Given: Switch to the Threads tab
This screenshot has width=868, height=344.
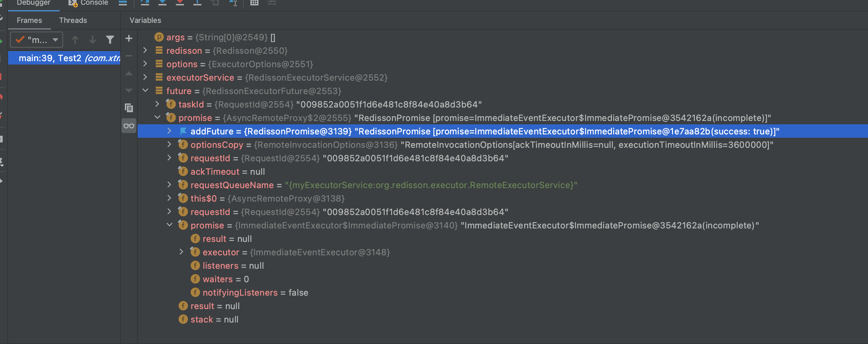Looking at the screenshot, I should 73,20.
